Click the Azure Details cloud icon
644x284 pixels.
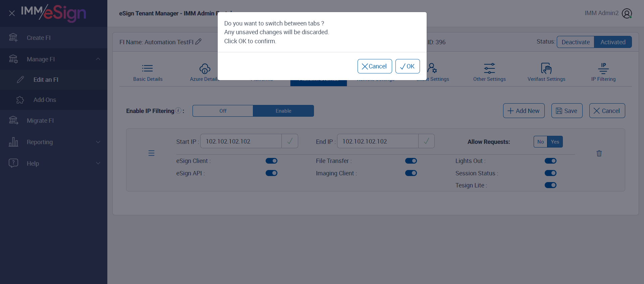point(205,68)
